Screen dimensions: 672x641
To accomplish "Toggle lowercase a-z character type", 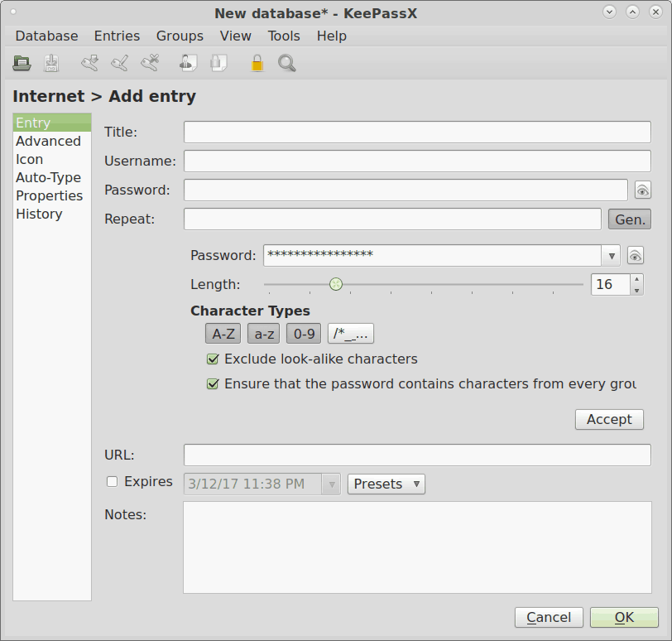I will [x=264, y=334].
